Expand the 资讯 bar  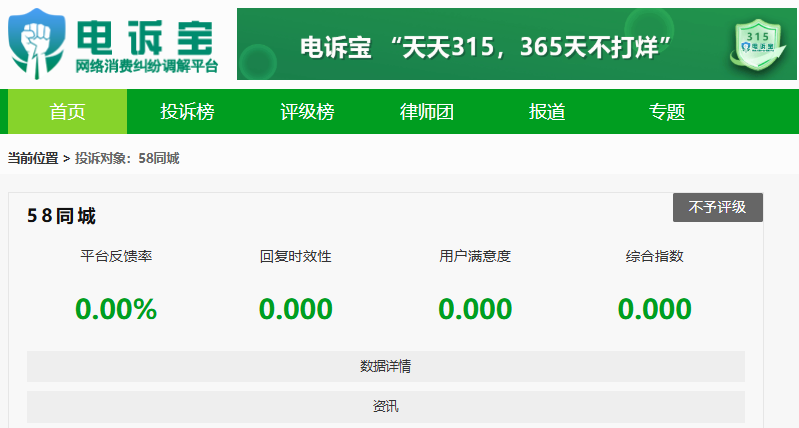click(386, 407)
